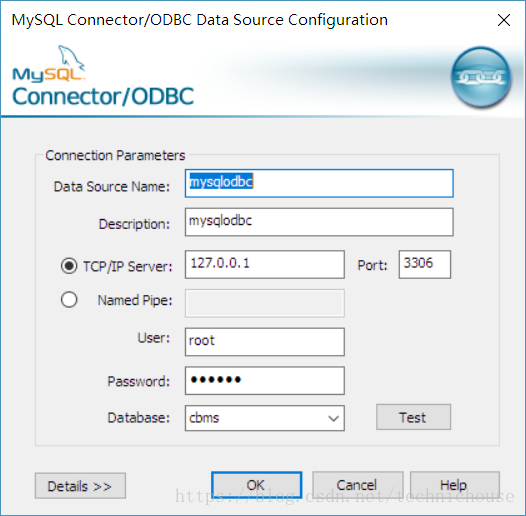This screenshot has width=526, height=516.
Task: Select the TCP/IP Server radio button
Action: coord(69,266)
